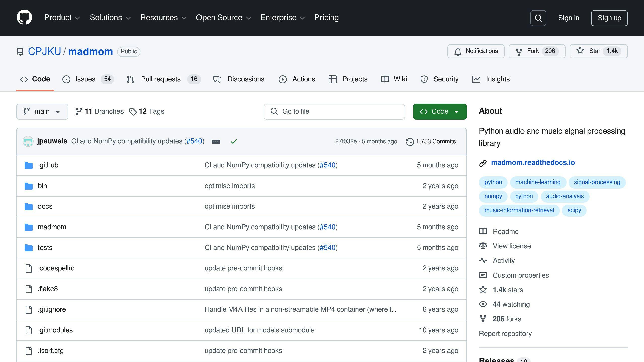Click the 206 forks icon
This screenshot has width=644, height=362.
[x=483, y=319]
